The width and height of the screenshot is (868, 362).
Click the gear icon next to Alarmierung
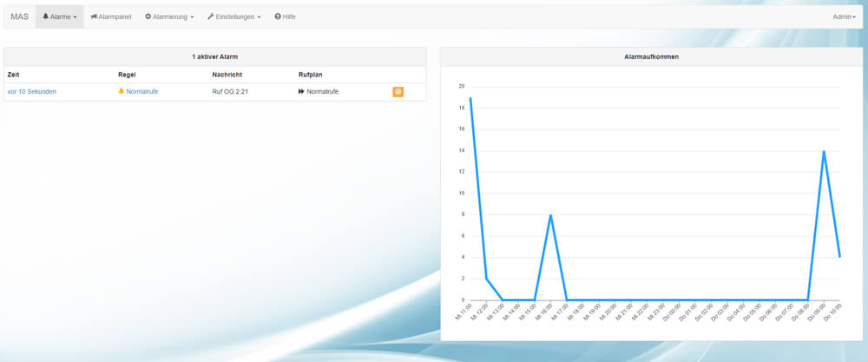pyautogui.click(x=148, y=16)
